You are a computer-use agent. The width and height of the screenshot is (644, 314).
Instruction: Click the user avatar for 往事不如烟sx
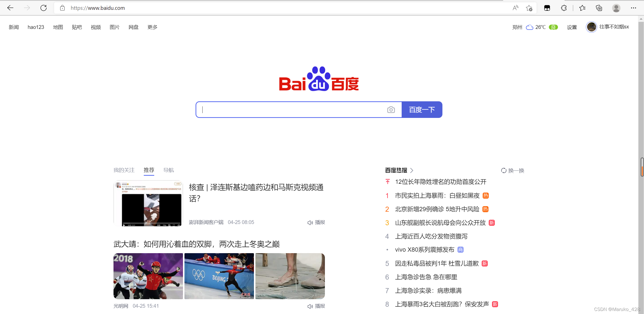tap(591, 27)
